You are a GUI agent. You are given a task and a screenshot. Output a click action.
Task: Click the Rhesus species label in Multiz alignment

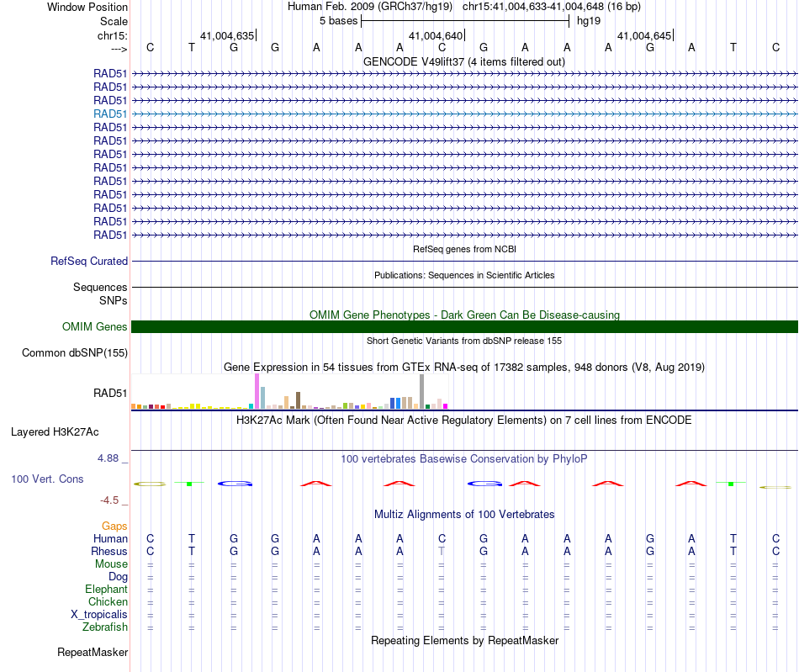(109, 551)
